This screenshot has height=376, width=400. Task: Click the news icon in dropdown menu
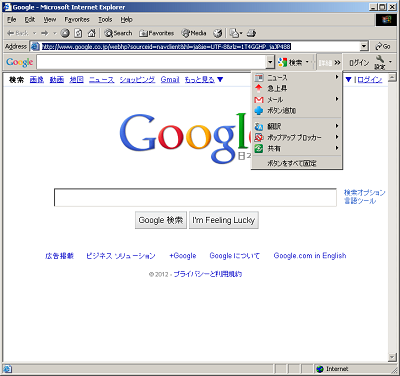(x=259, y=78)
